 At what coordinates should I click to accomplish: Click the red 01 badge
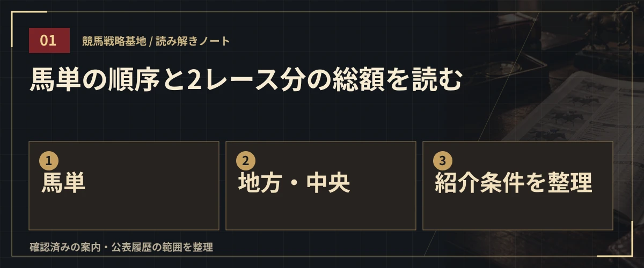click(49, 41)
